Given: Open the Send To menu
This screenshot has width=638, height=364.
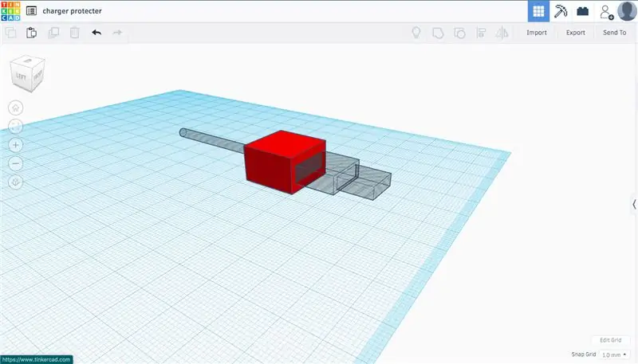Looking at the screenshot, I should pyautogui.click(x=614, y=33).
